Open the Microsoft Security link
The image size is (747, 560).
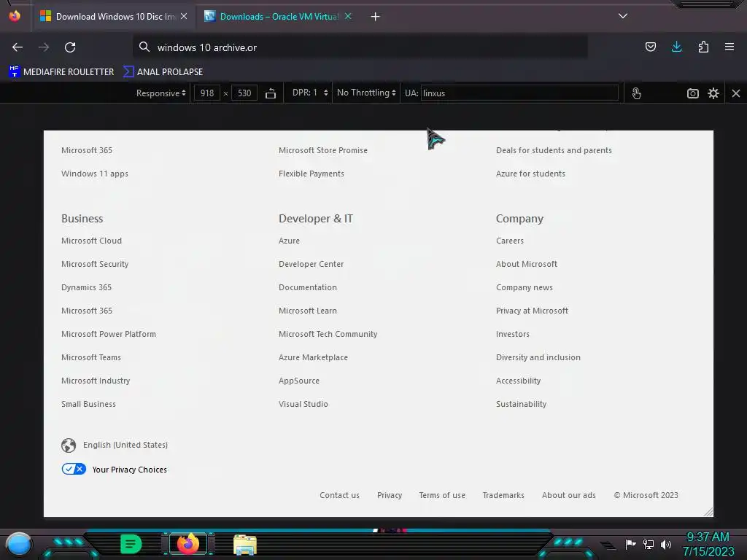[95, 264]
